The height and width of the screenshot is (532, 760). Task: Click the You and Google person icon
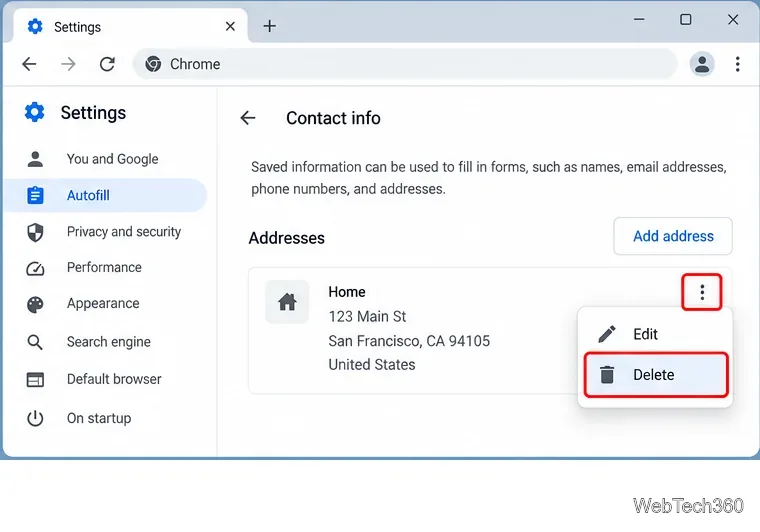(x=35, y=159)
